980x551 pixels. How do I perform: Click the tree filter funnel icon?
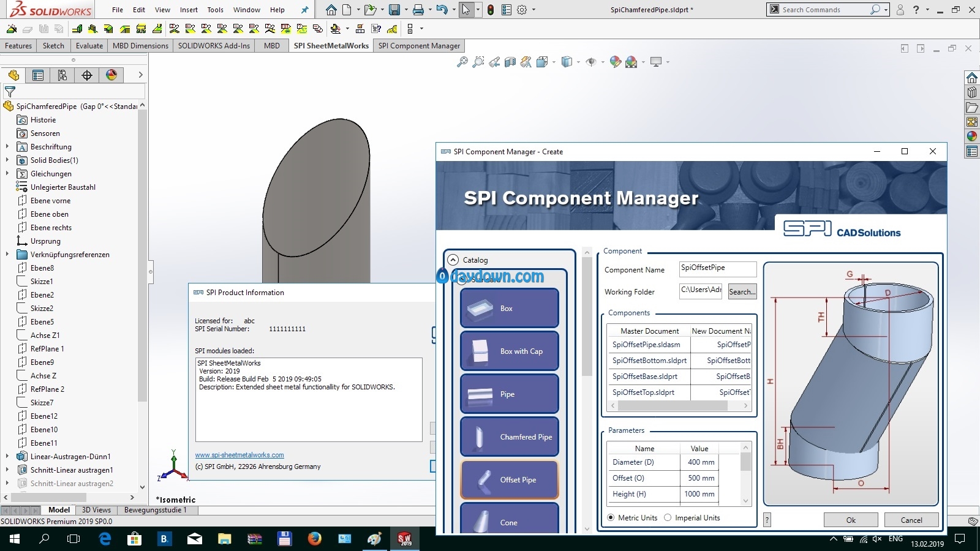[10, 92]
